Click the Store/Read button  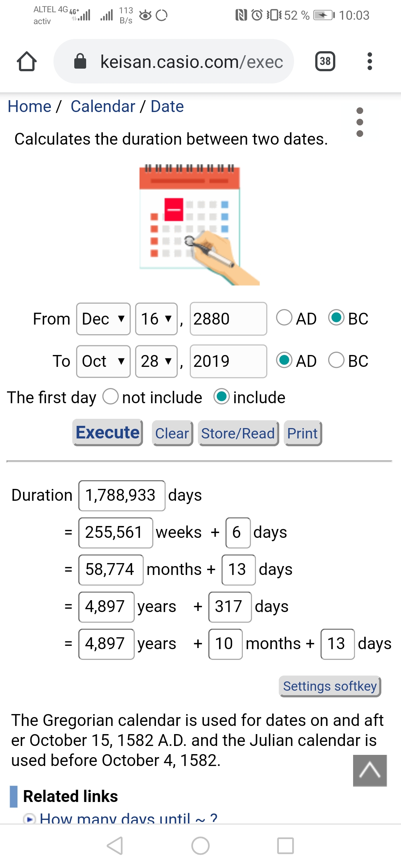(238, 433)
